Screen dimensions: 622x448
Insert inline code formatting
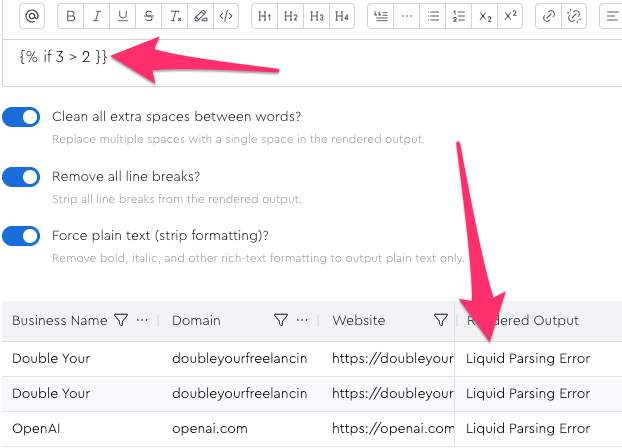point(226,16)
